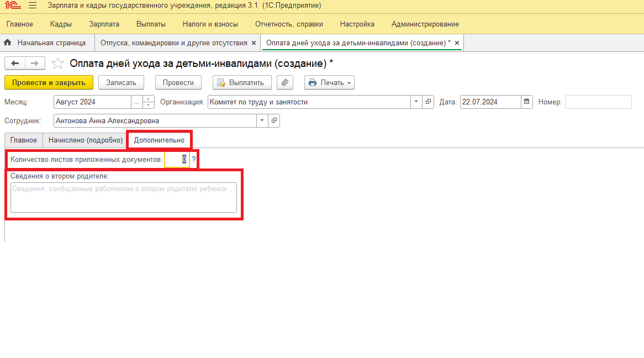
Task: Open the Кадры menu
Action: coord(61,24)
